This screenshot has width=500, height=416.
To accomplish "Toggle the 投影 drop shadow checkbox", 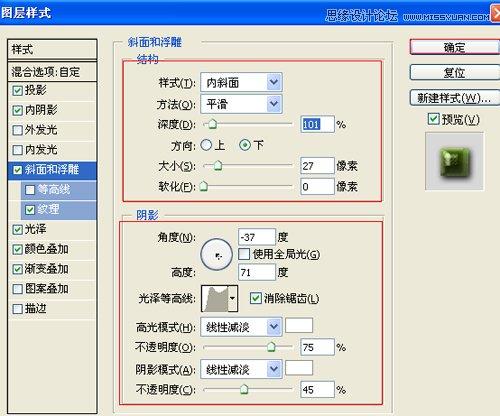I will (x=17, y=91).
